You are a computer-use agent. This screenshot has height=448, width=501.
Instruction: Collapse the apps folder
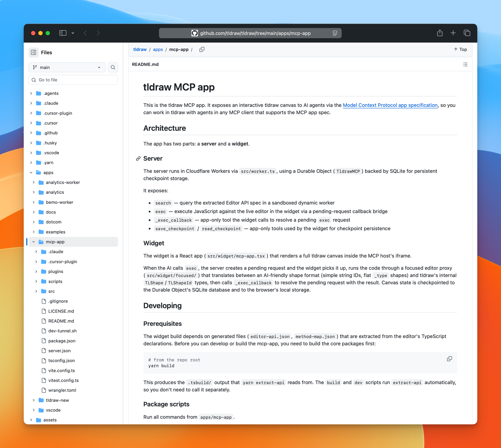31,172
